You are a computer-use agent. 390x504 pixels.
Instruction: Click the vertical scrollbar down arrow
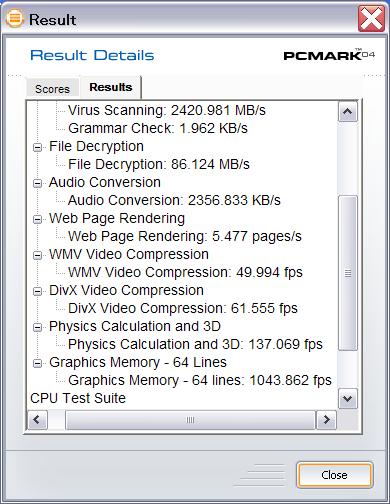pyautogui.click(x=348, y=398)
